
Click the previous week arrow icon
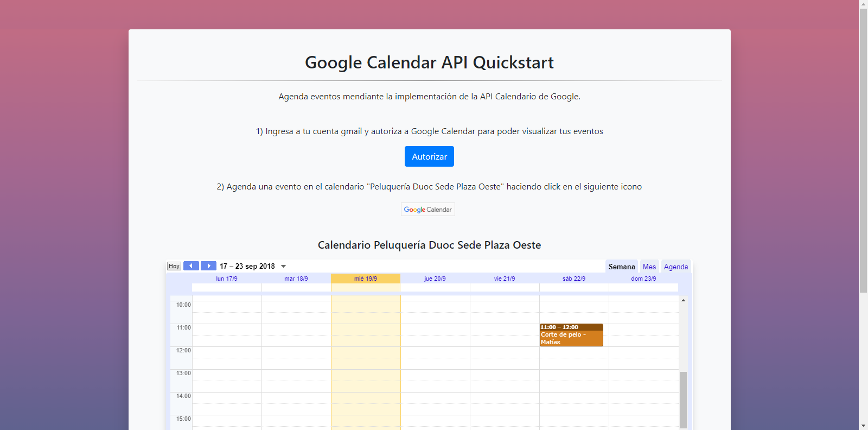[191, 266]
